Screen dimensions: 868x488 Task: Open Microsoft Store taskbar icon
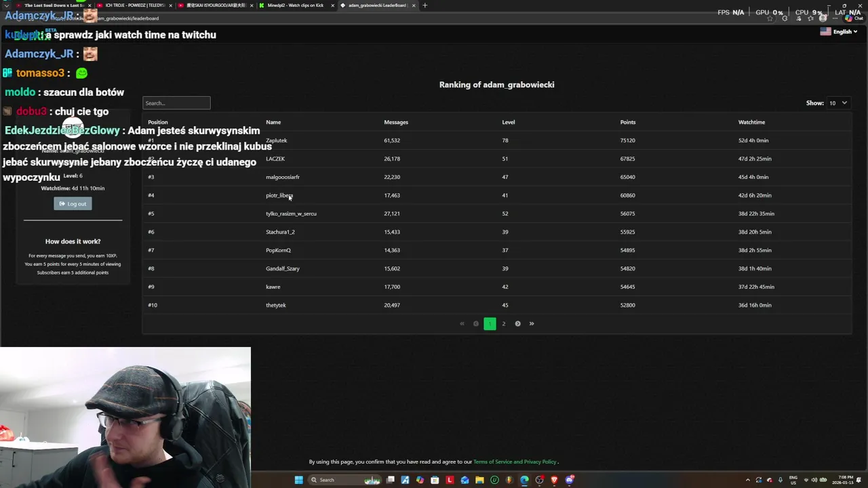(435, 480)
